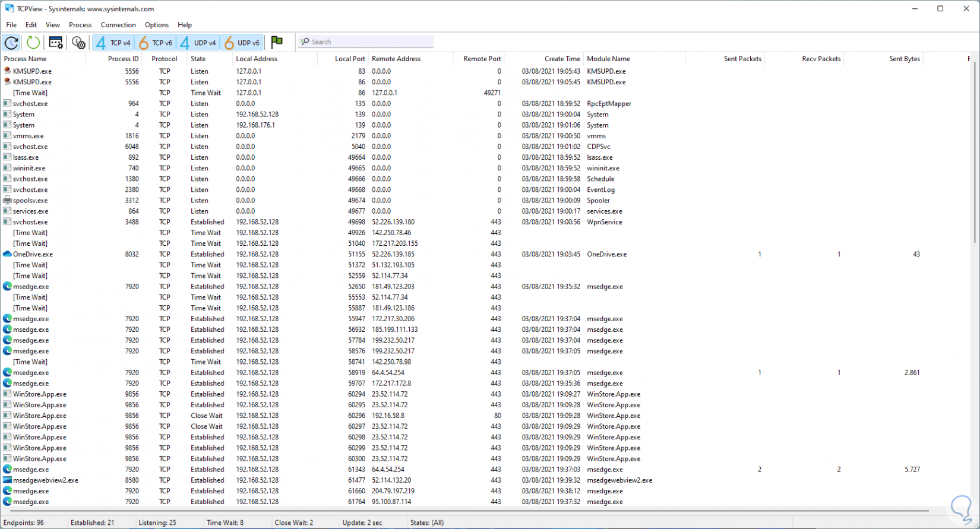Select the OneDrive.exe process name

pyautogui.click(x=33, y=254)
